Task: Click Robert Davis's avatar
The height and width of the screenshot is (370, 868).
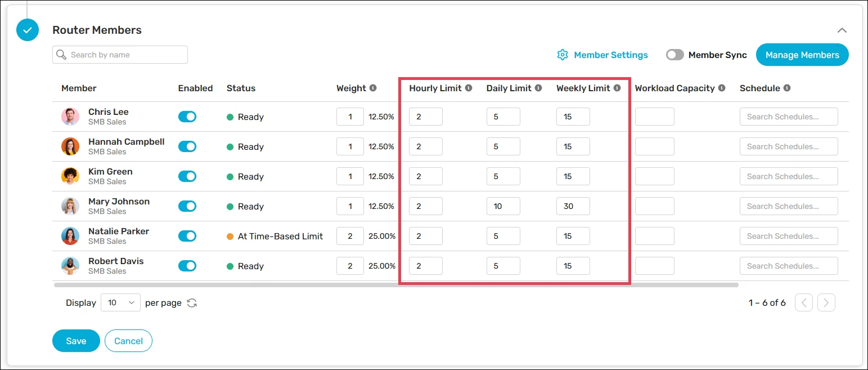Action: tap(70, 266)
